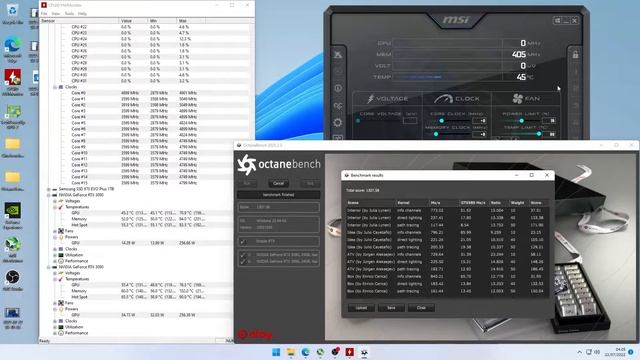Click the Core Clock slider handle

[x=442, y=121]
